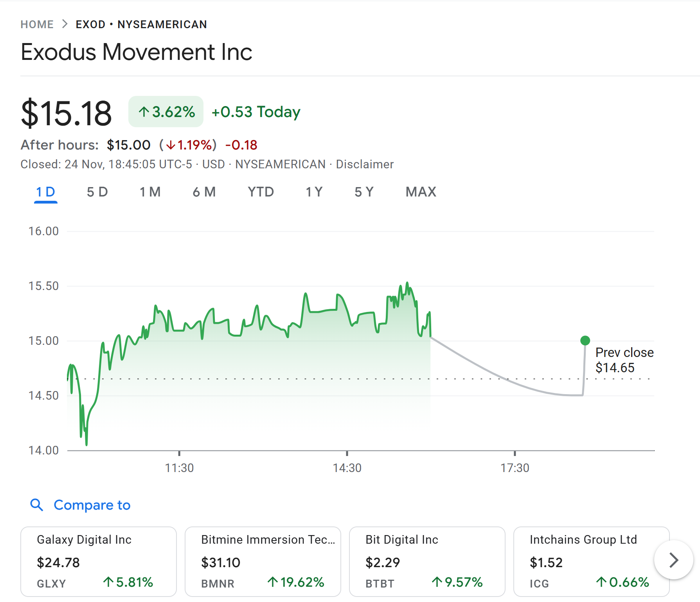
Task: Expand more comparison stocks with the right chevron
Action: tap(674, 560)
